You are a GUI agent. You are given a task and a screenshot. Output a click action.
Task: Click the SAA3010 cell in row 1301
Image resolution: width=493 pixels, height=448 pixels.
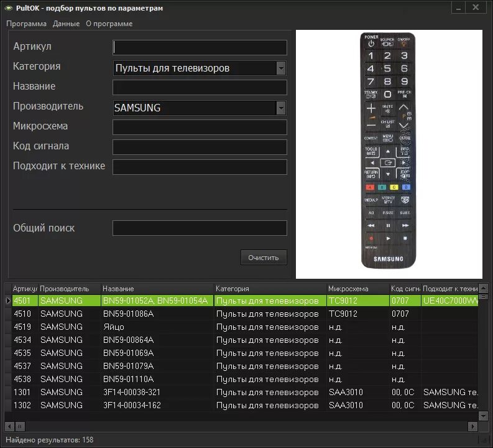(358, 392)
